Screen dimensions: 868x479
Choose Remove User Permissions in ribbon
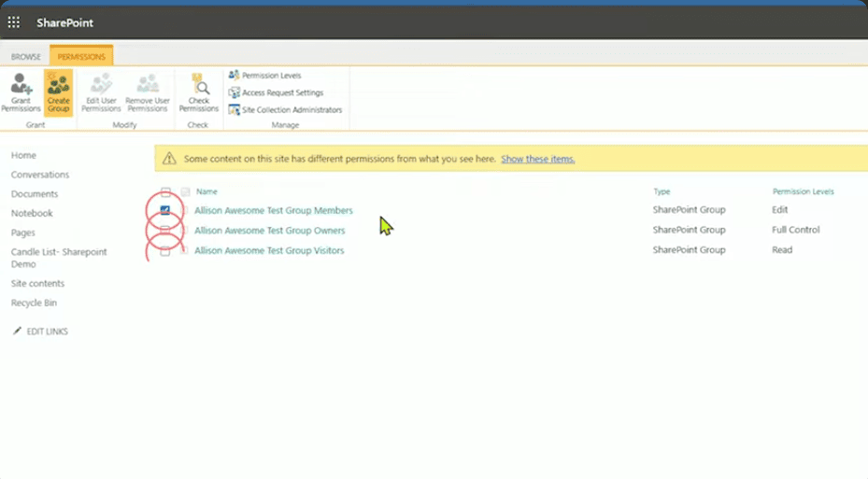[x=148, y=92]
